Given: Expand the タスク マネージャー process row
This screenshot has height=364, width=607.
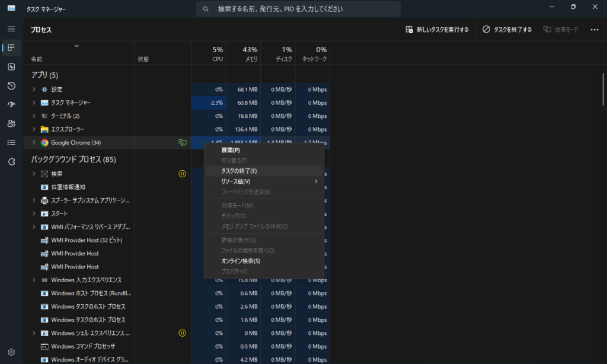Looking at the screenshot, I should pyautogui.click(x=34, y=103).
